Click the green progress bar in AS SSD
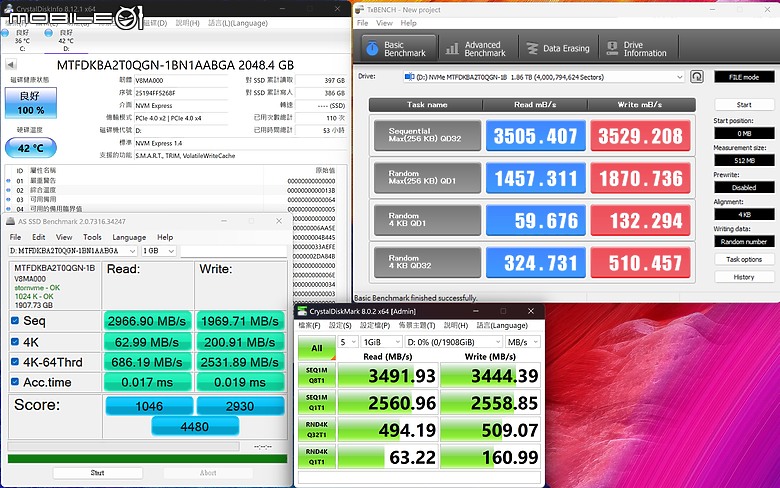This screenshot has height=488, width=780. (147, 459)
